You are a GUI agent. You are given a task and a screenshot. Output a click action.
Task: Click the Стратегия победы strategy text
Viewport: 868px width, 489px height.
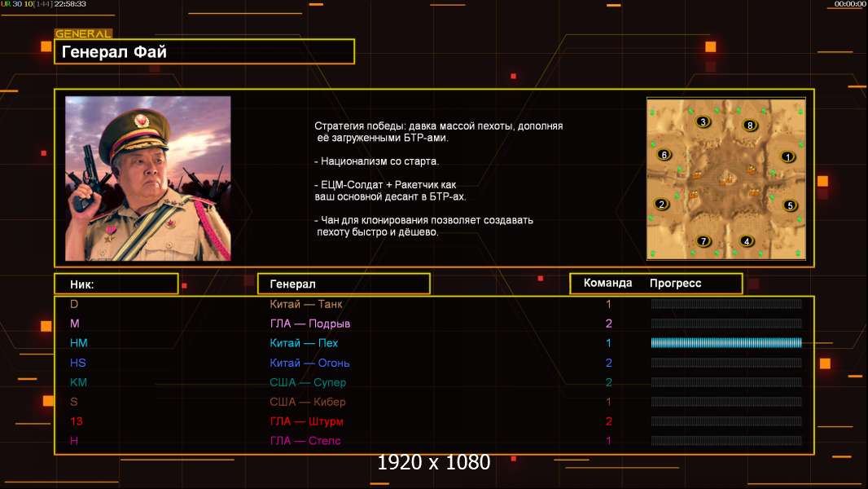pos(438,132)
